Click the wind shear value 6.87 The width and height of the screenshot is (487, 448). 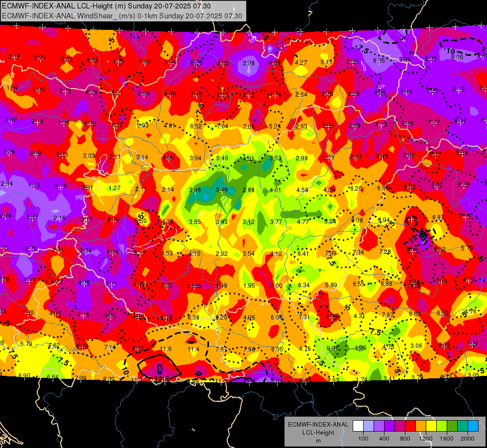coord(438,218)
